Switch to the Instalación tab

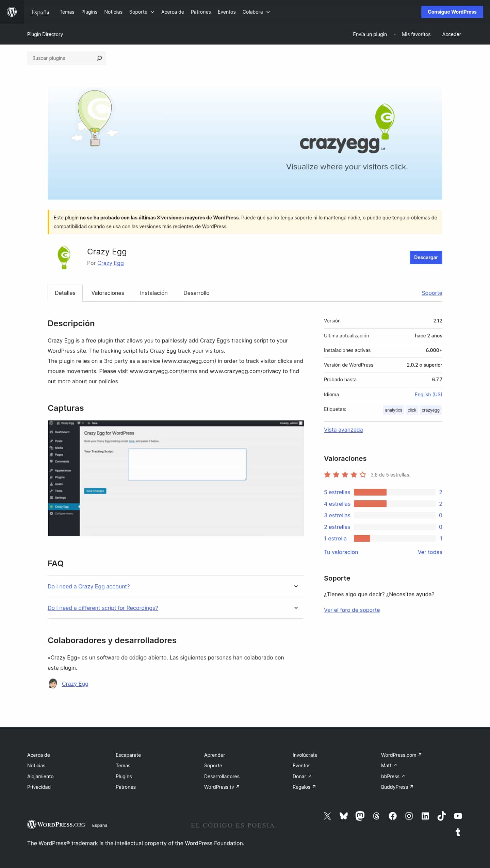click(x=154, y=293)
